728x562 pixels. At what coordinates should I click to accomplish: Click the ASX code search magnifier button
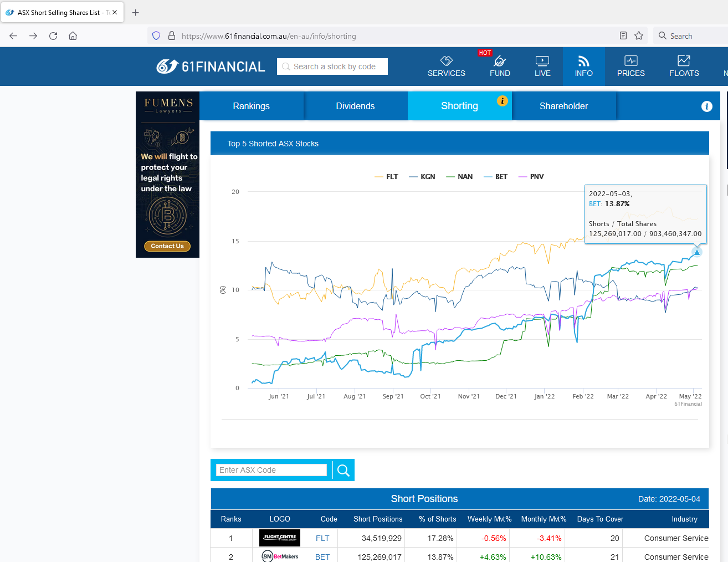pos(344,470)
